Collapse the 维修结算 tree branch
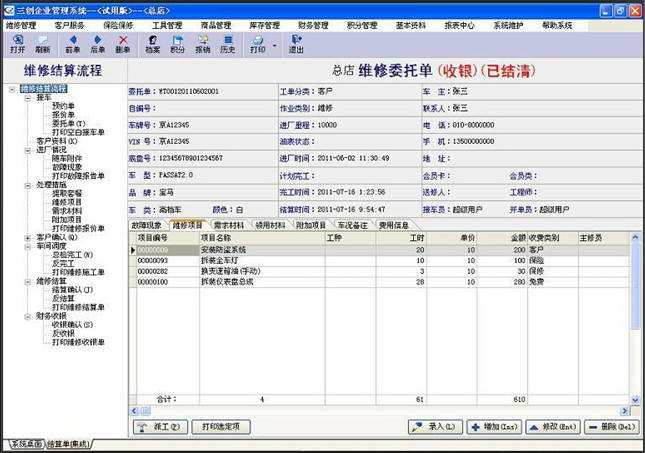The image size is (645, 453). (28, 281)
